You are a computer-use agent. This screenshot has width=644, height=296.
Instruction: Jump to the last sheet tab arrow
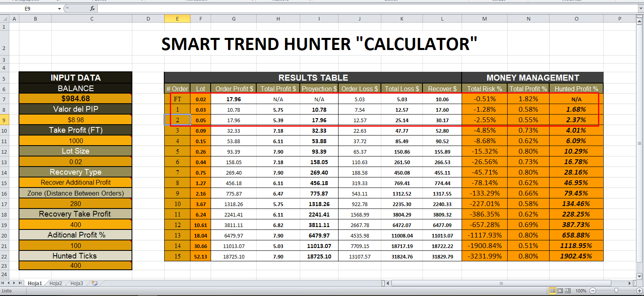point(20,283)
